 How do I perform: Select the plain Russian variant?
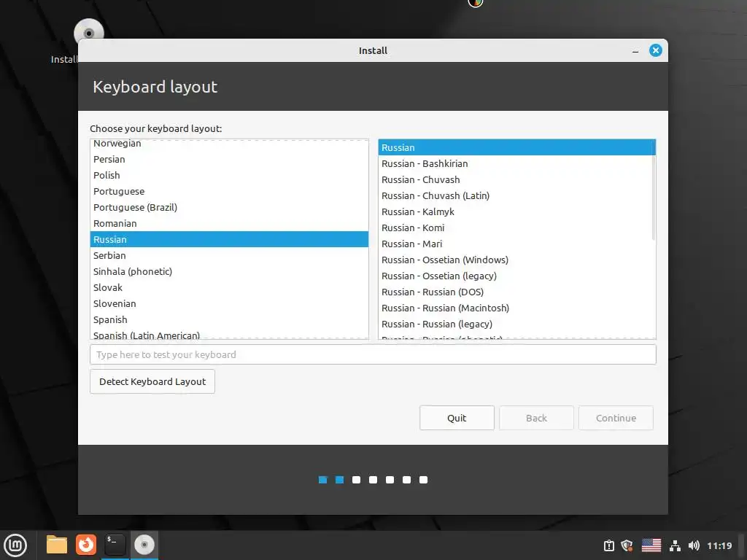point(517,147)
